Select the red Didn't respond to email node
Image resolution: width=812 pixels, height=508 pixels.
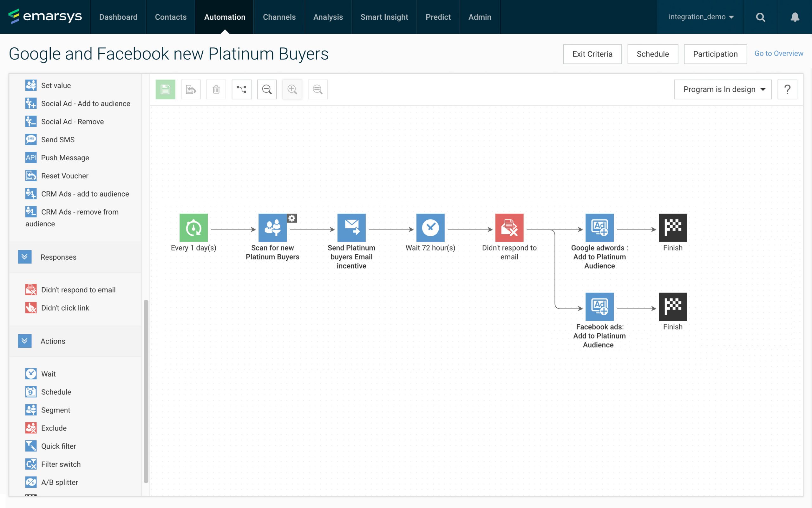tap(509, 227)
